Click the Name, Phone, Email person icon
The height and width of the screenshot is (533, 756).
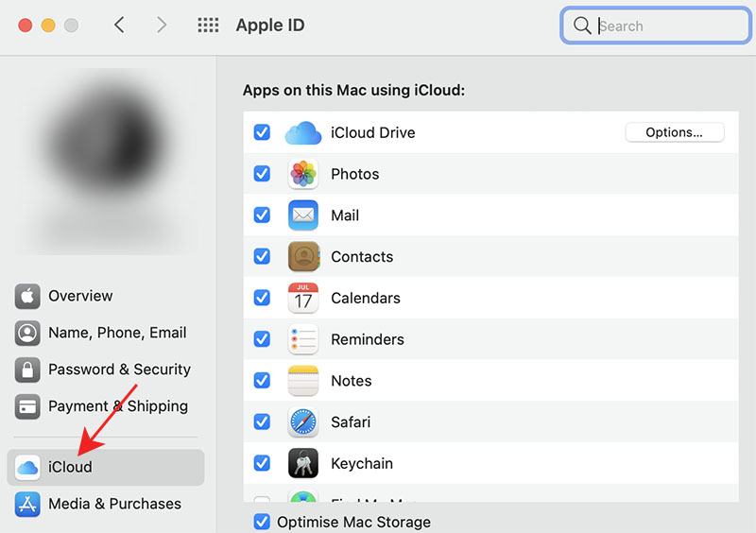coord(27,333)
